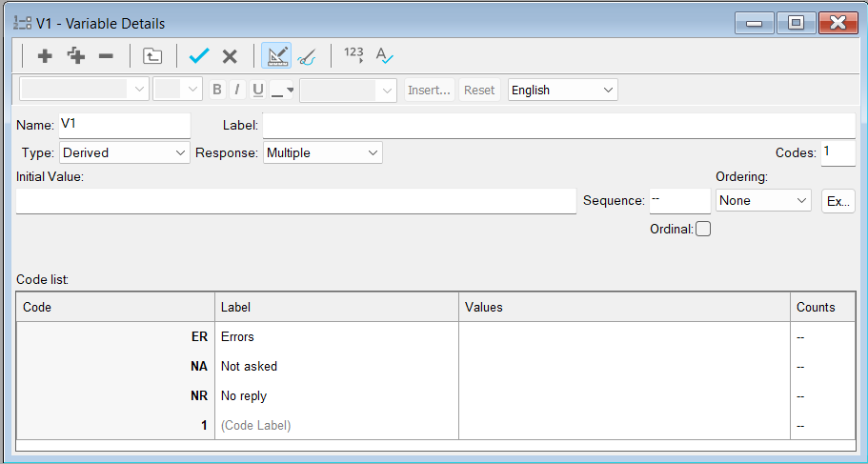This screenshot has width=868, height=464.
Task: Click the plus add code icon
Action: tap(45, 56)
